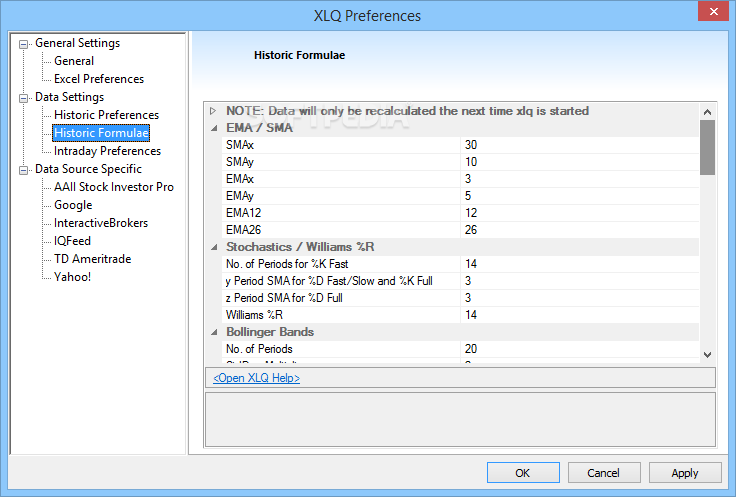736x497 pixels.
Task: Select Historic Preferences in the tree
Action: (x=106, y=115)
